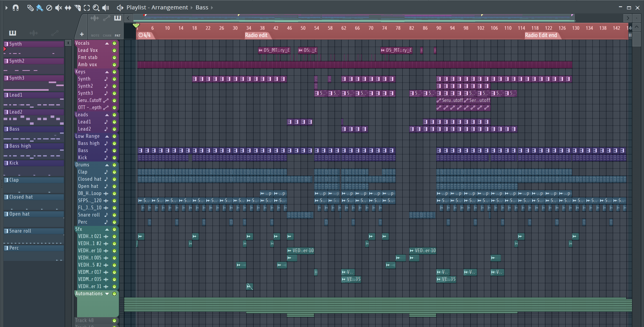Click automation icon on Seru..Cutoff track
This screenshot has height=327, width=644.
(x=106, y=100)
